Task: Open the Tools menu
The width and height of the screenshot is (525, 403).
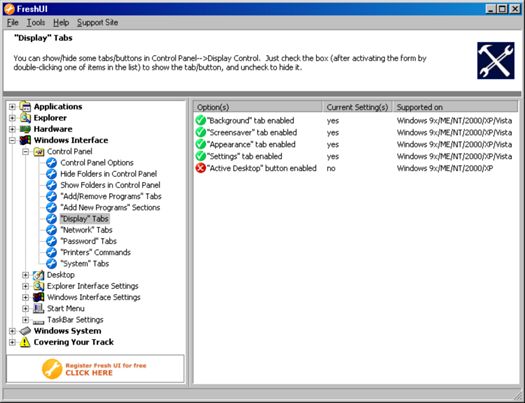Action: click(x=35, y=22)
